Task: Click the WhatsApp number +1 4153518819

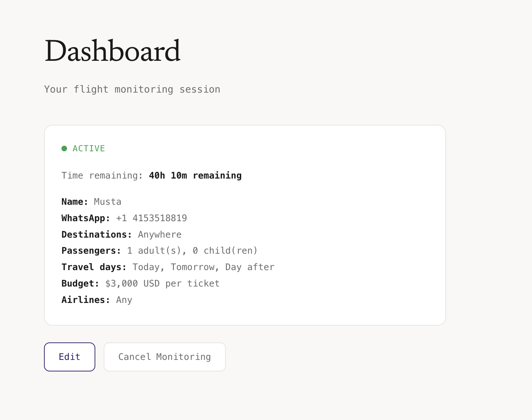Action: click(152, 218)
